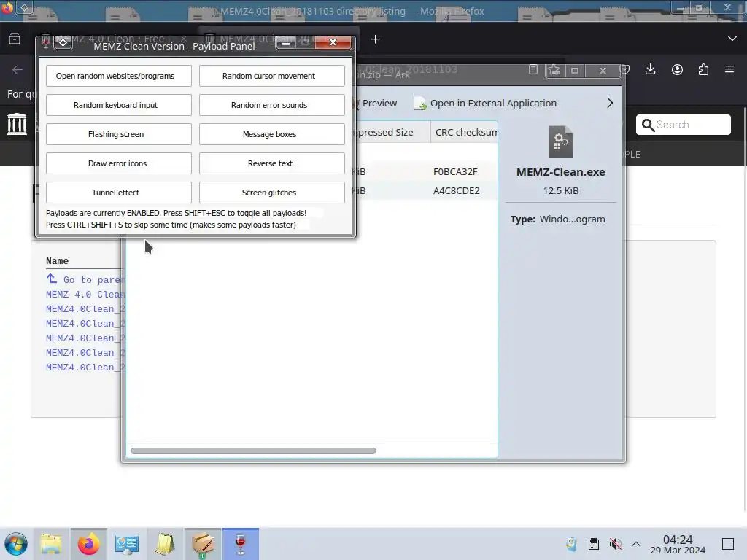
Task: Open Firefox downloads panel icon
Action: tap(650, 69)
